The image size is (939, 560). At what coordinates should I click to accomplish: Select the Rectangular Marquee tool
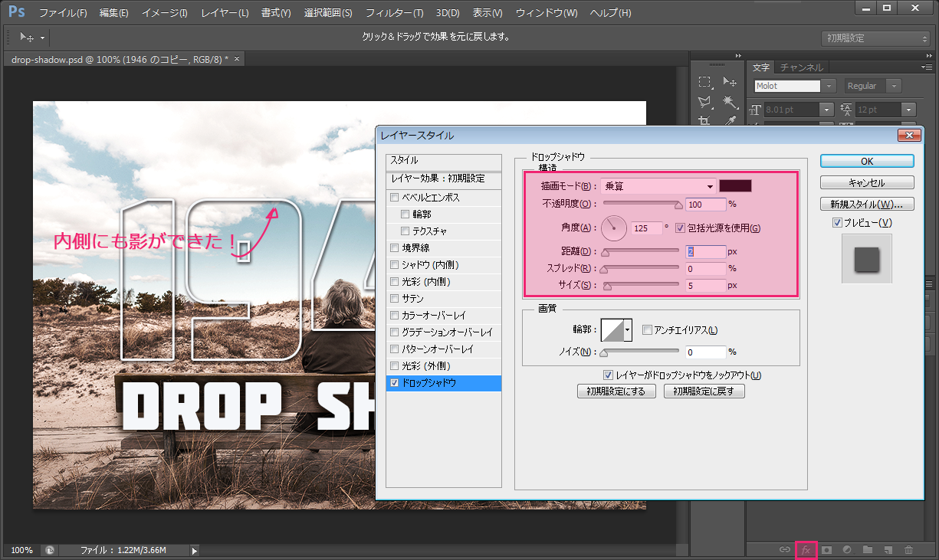pos(704,83)
